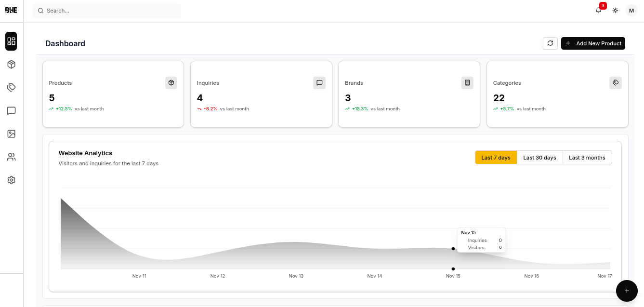Viewport: 644px width, 307px height.
Task: Click the Nov 15 visitors data point on the chart
Action: click(453, 249)
